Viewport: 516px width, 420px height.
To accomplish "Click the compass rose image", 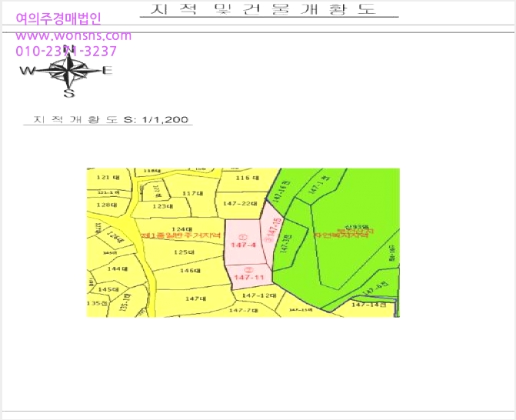I will click(x=68, y=71).
